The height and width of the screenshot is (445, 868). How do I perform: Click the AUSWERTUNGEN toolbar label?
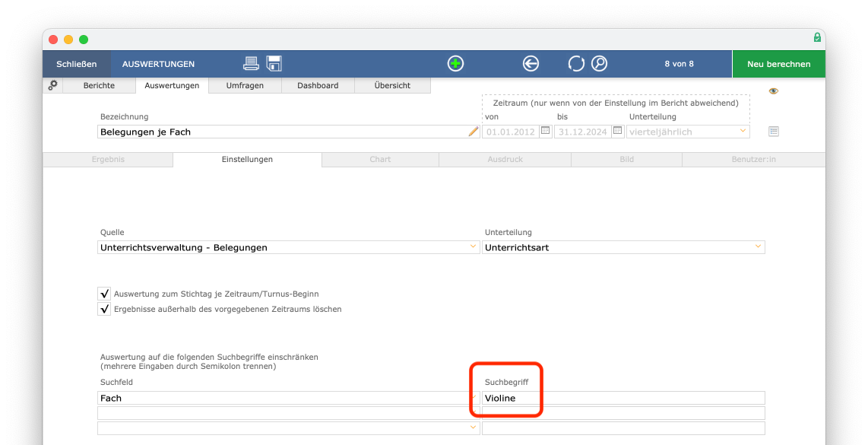(x=158, y=64)
